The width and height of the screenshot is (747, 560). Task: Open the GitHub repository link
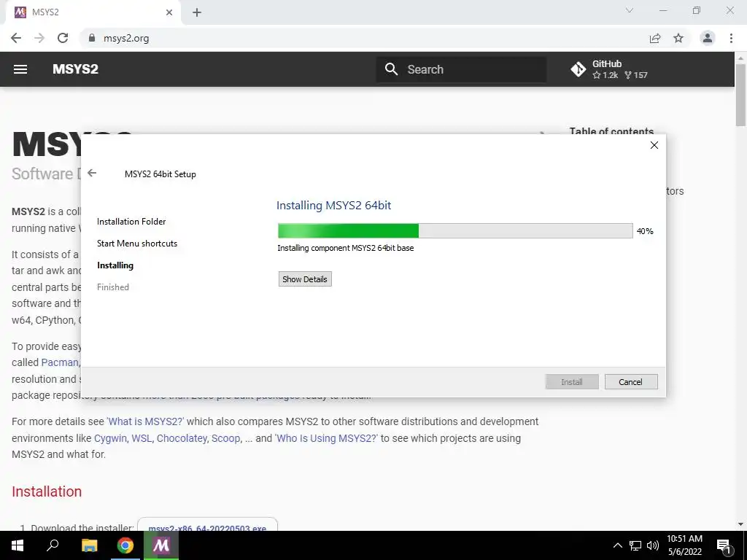[x=609, y=69]
